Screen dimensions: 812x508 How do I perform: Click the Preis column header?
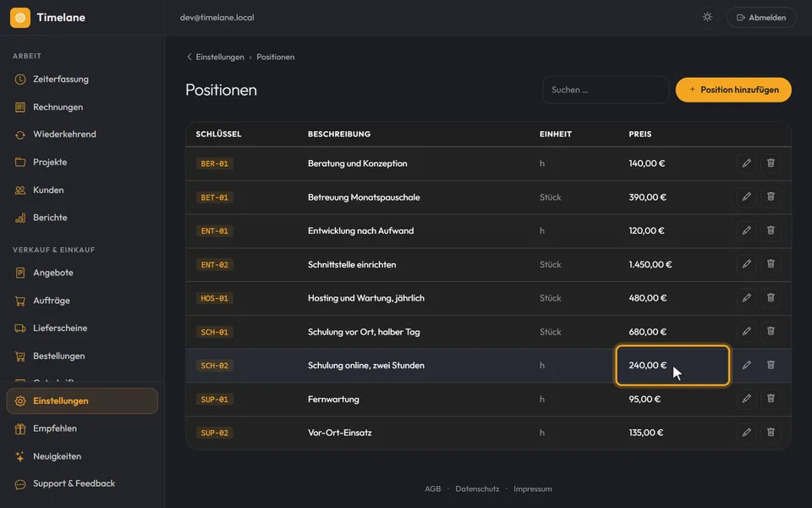pyautogui.click(x=640, y=135)
